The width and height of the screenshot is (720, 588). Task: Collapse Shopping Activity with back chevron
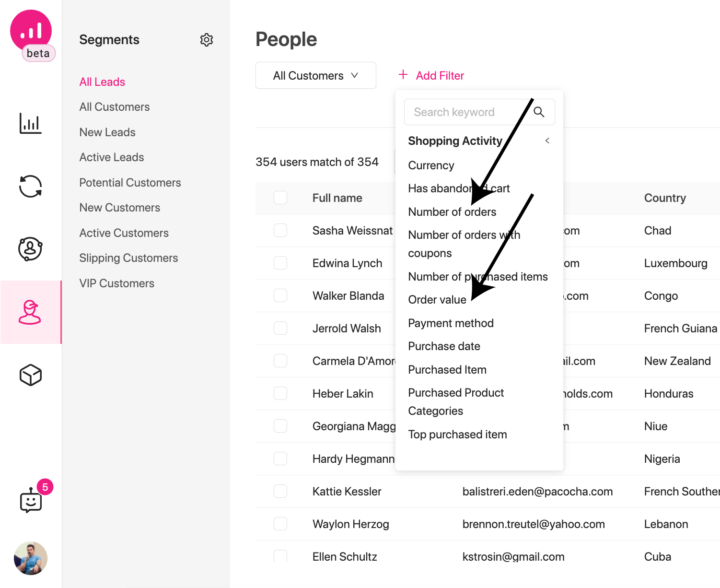(x=547, y=141)
